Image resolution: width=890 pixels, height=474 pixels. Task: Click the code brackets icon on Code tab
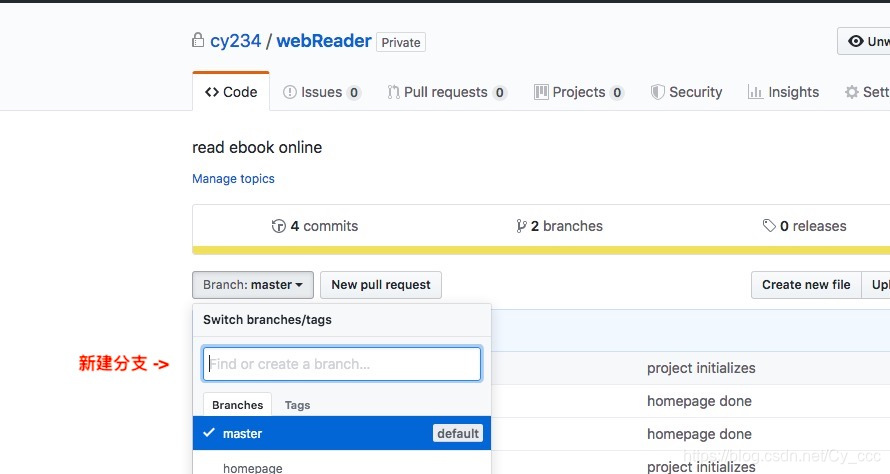pyautogui.click(x=212, y=92)
